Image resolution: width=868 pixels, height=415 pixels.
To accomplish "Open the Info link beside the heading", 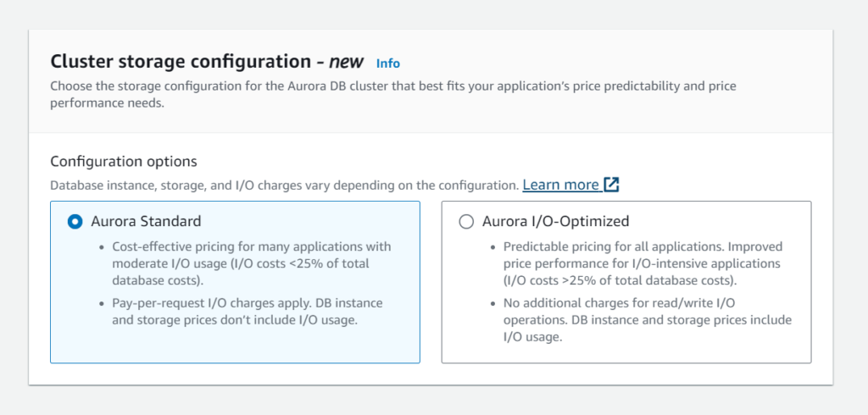I will pos(388,64).
